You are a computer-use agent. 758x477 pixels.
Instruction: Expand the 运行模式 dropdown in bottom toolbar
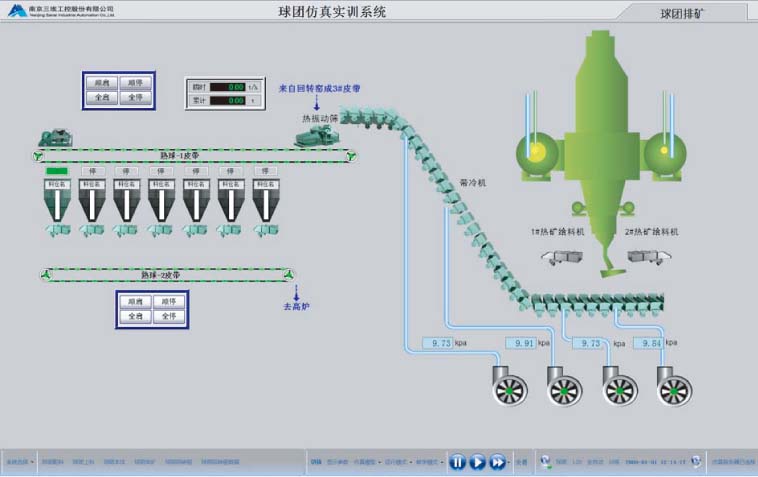coord(396,462)
